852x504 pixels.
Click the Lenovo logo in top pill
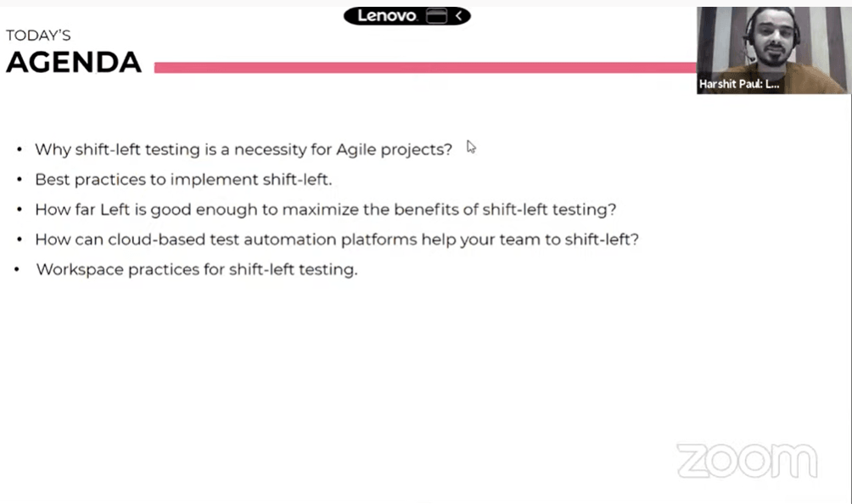pyautogui.click(x=387, y=16)
